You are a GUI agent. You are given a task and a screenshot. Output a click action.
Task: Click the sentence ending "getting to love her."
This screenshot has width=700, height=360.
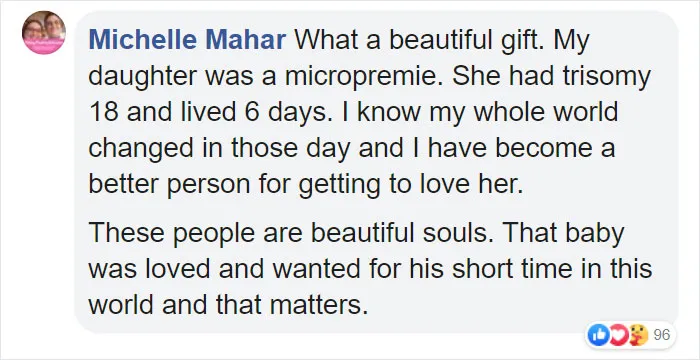tap(306, 184)
